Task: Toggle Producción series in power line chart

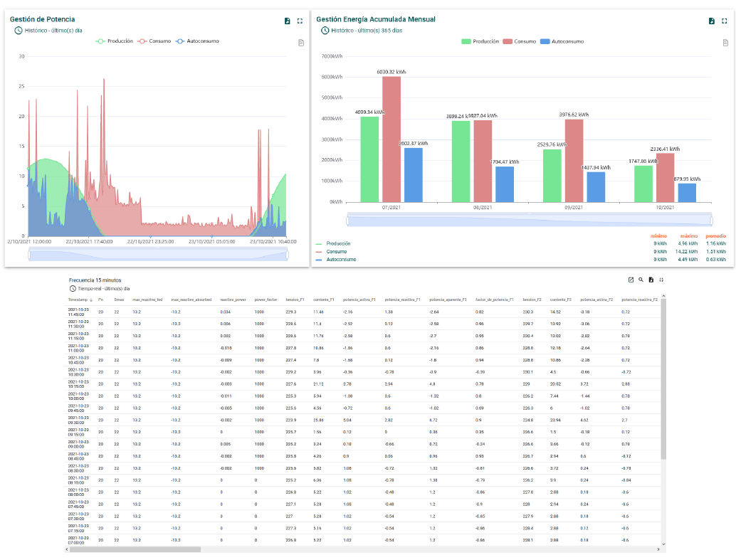Action: 115,41
